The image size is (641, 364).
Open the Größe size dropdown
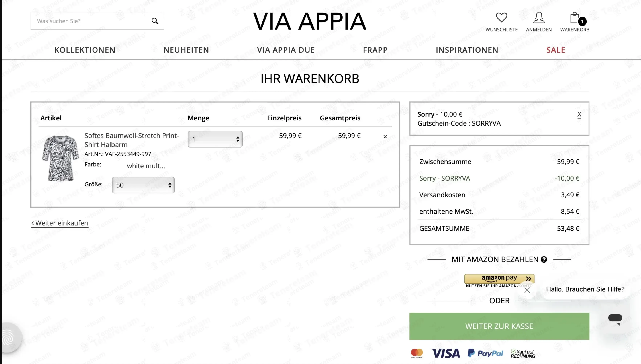pyautogui.click(x=143, y=185)
